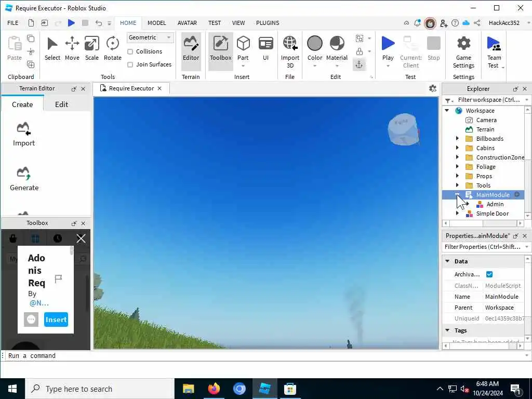This screenshot has width=532, height=399.
Task: Expand the Billboards folder
Action: (457, 138)
